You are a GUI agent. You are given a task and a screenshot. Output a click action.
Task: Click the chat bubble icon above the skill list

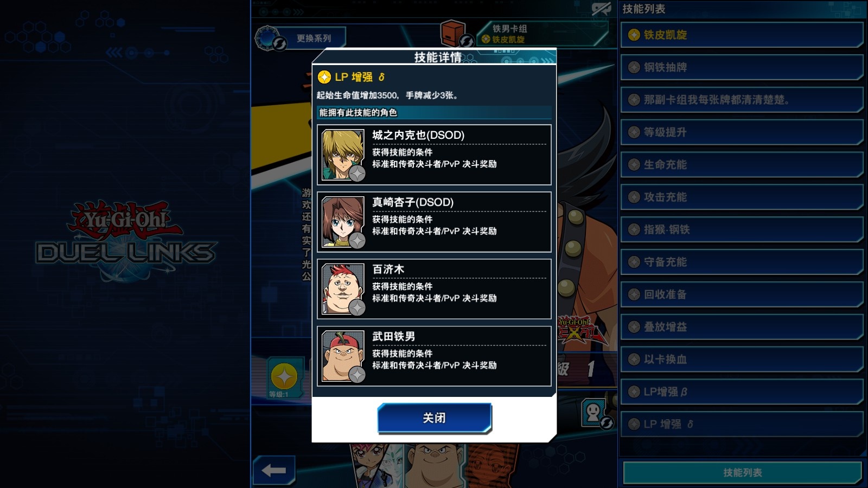click(602, 9)
